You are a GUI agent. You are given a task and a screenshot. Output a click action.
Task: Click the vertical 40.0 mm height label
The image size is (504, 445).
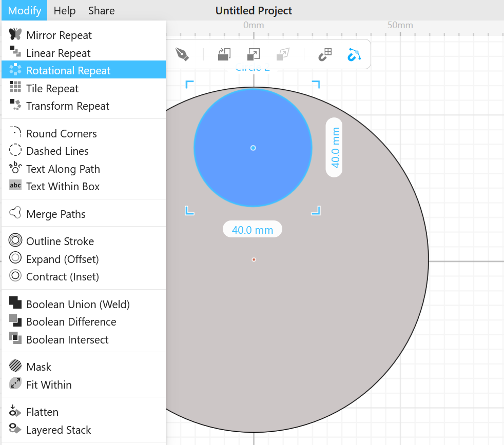pyautogui.click(x=335, y=148)
